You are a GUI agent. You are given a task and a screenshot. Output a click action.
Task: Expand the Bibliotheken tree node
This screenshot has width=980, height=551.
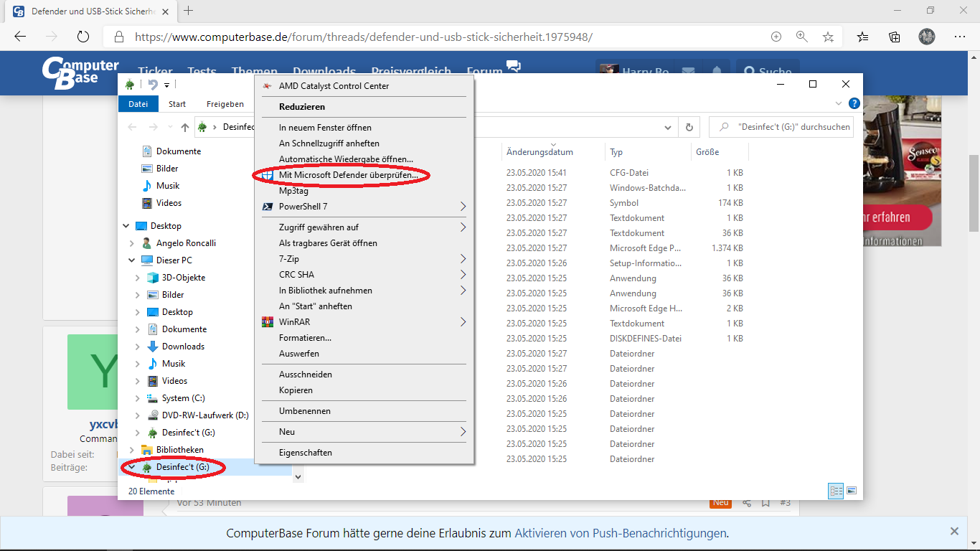132,450
